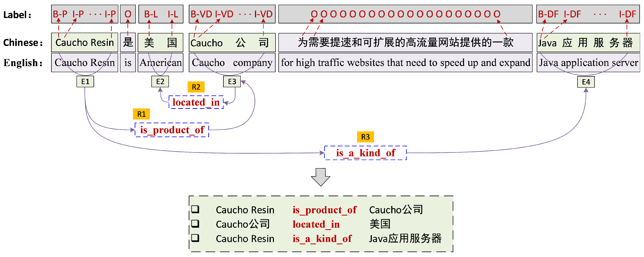The image size is (644, 257).
Task: Select the E1 entity box
Action: tap(85, 81)
